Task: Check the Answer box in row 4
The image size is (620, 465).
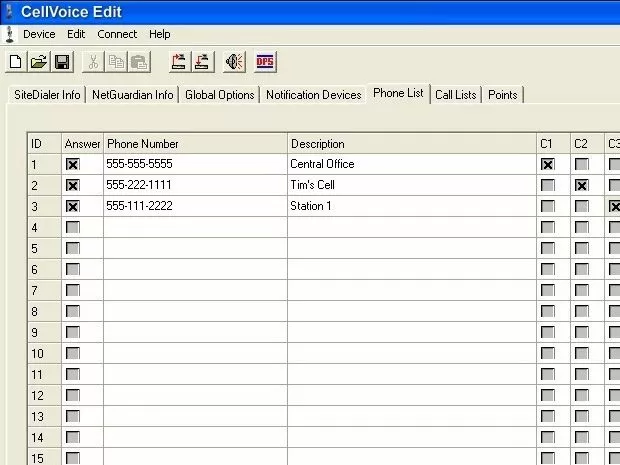Action: 72,227
